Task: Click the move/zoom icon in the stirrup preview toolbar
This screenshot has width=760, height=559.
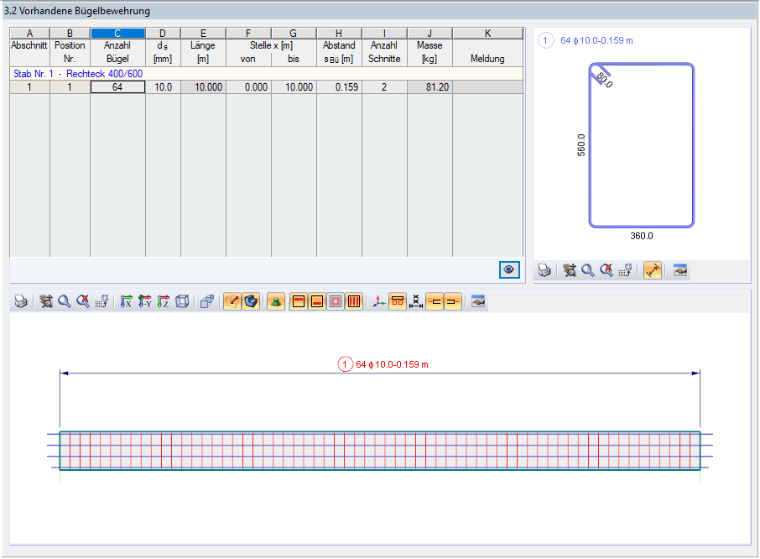Action: coord(570,270)
